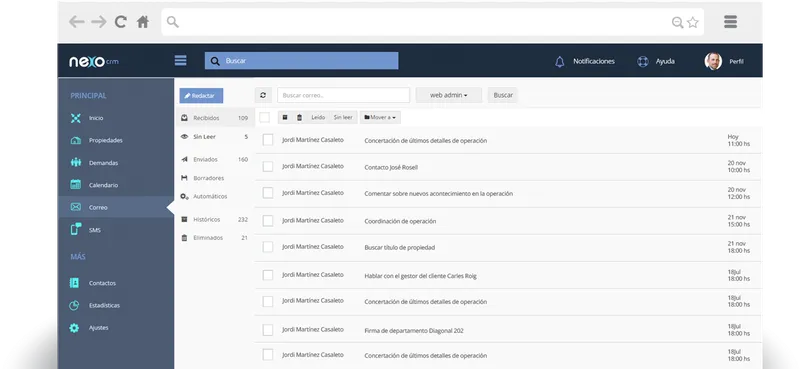Open the web admin account dropdown
The height and width of the screenshot is (369, 800).
pos(448,95)
